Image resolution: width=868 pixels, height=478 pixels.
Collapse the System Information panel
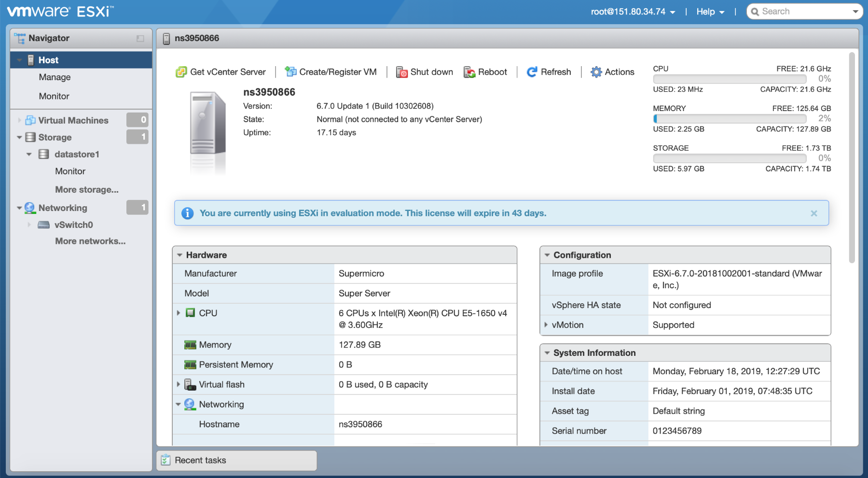[547, 353]
